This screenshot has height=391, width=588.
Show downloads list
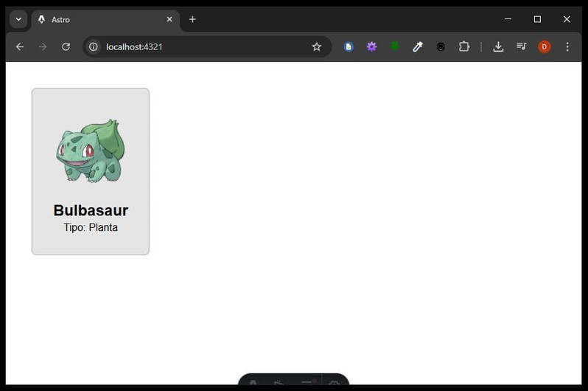tap(498, 46)
